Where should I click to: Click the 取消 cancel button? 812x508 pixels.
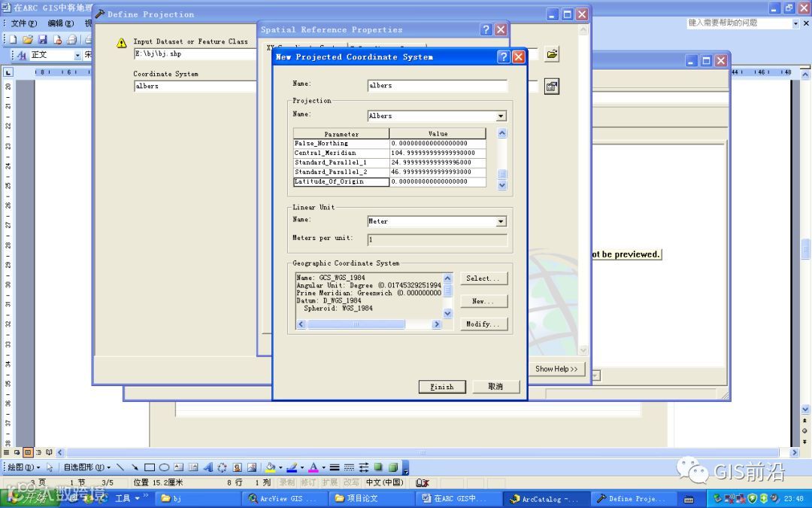[495, 387]
